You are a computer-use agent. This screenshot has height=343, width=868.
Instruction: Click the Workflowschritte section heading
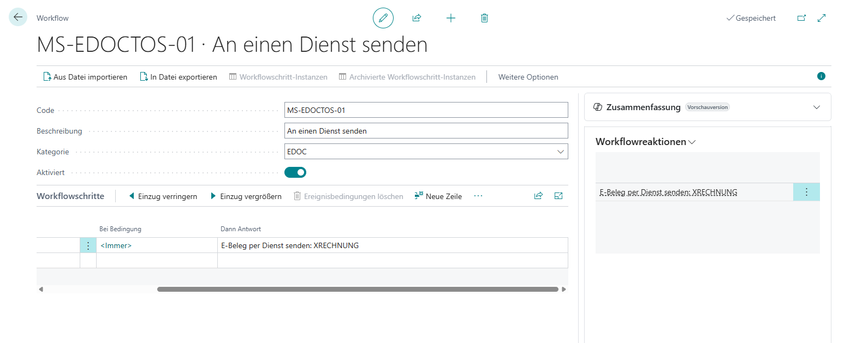[70, 196]
